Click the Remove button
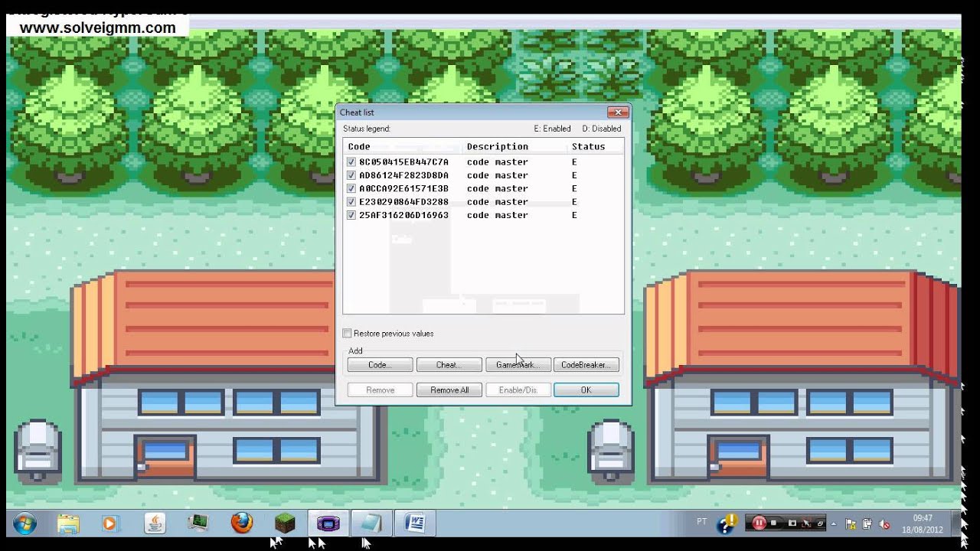The height and width of the screenshot is (551, 980). [380, 390]
